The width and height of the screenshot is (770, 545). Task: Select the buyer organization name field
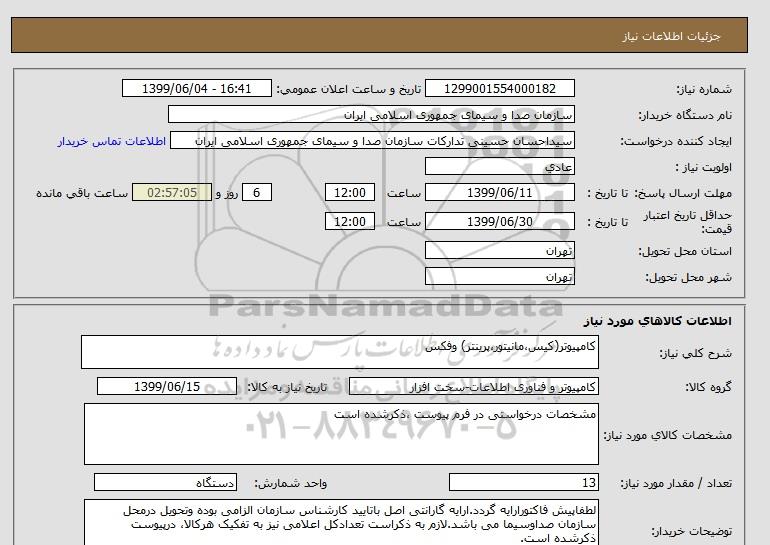coord(371,114)
